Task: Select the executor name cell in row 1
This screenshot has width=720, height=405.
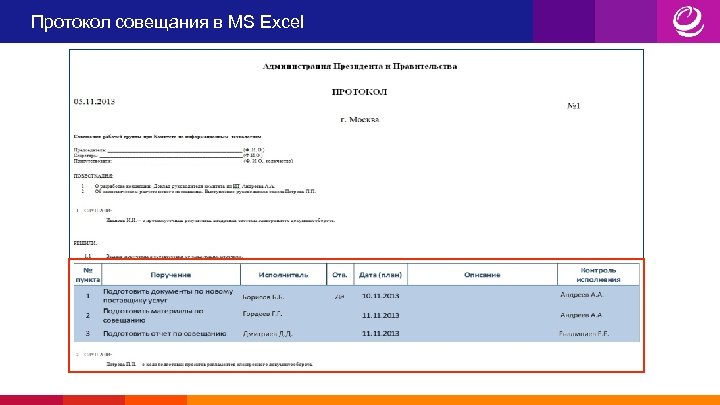Action: tap(263, 297)
